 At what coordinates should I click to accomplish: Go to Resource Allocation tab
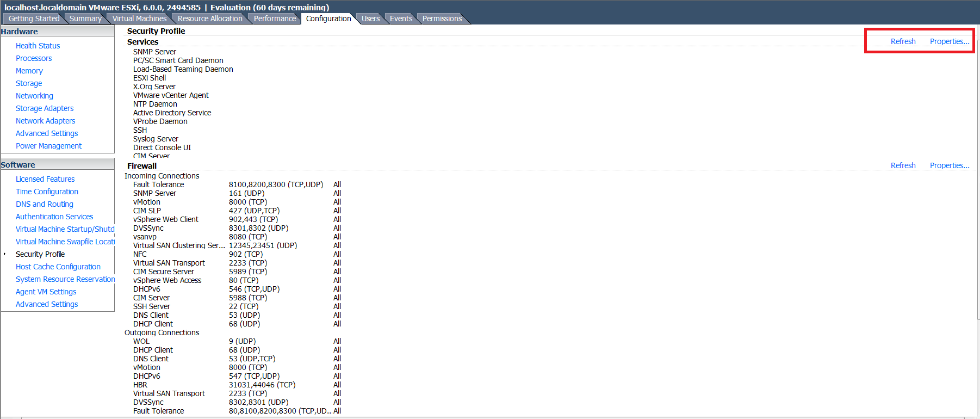(x=210, y=19)
